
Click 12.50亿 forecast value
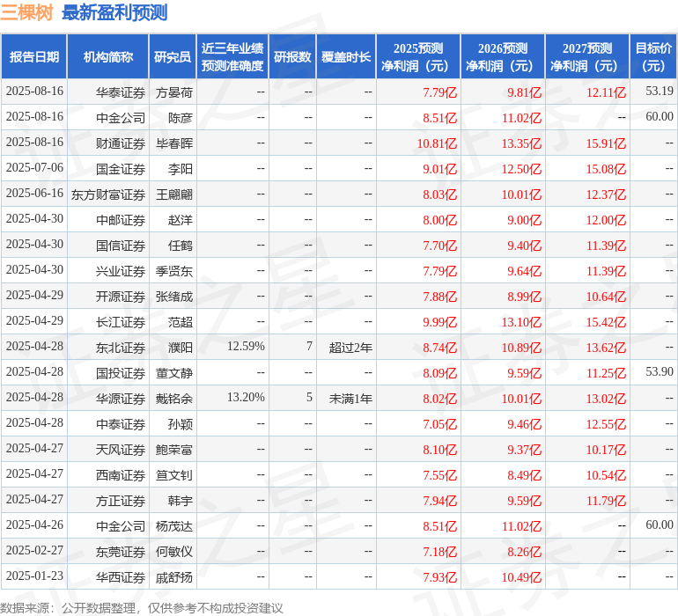coord(521,169)
